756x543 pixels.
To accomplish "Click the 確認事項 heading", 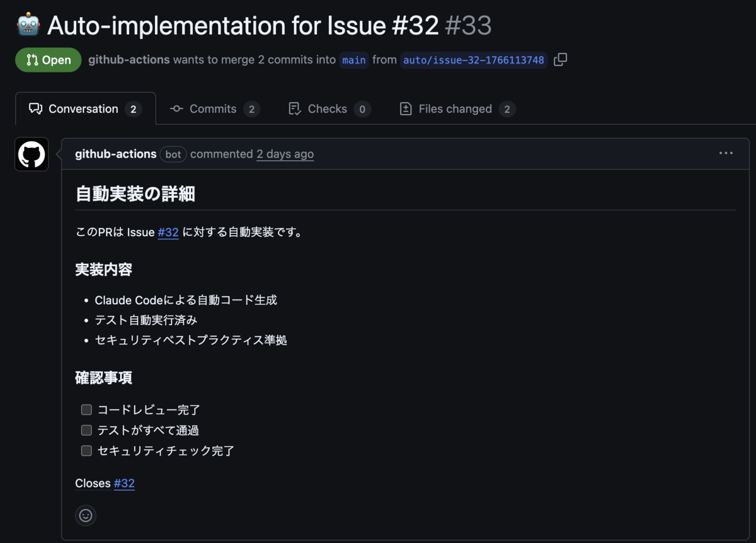I will click(103, 378).
